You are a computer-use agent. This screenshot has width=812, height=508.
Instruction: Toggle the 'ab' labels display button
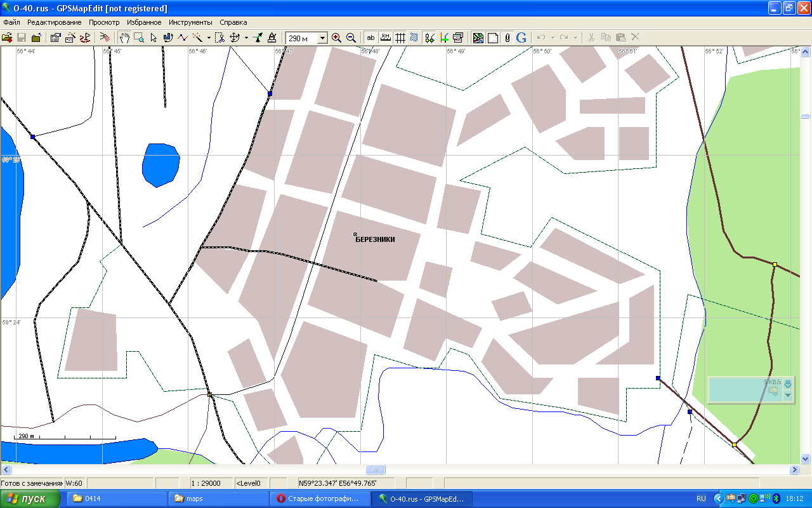tap(370, 38)
